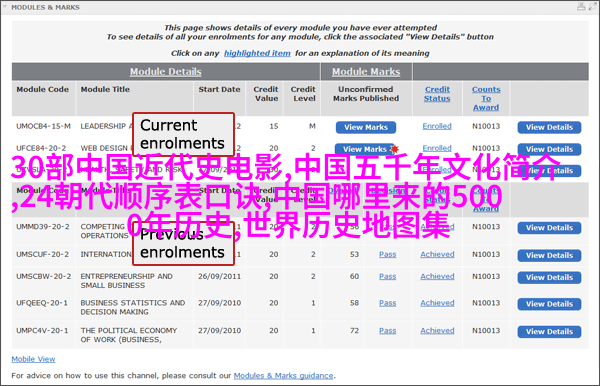Click Achieved status for UMPC4V-20-1
This screenshot has height=386, width=600.
(437, 331)
